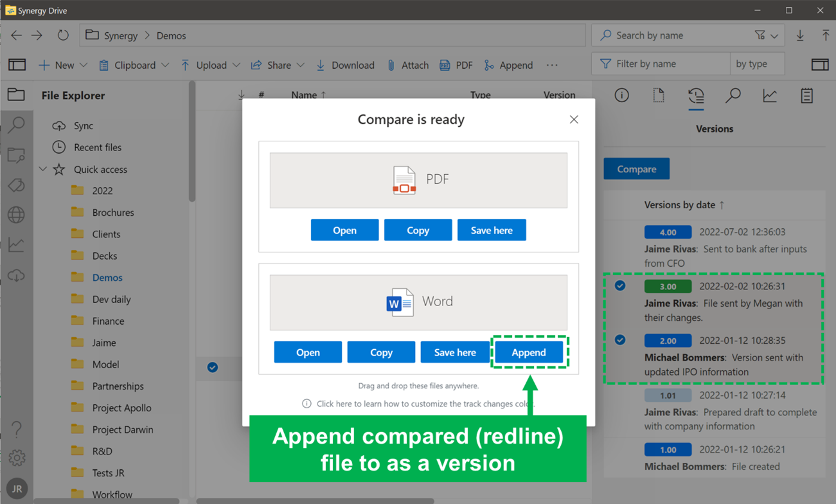Expand the Upload dropdown chevron

click(236, 65)
